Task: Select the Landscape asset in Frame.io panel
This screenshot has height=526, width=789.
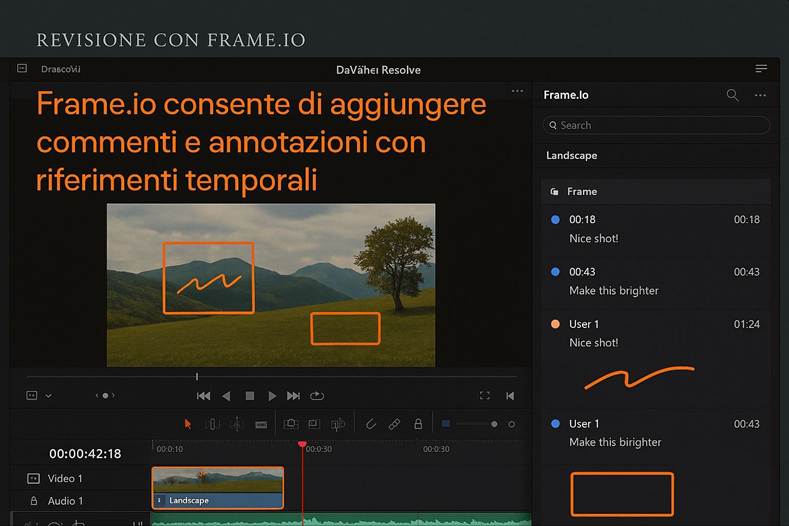Action: tap(572, 156)
